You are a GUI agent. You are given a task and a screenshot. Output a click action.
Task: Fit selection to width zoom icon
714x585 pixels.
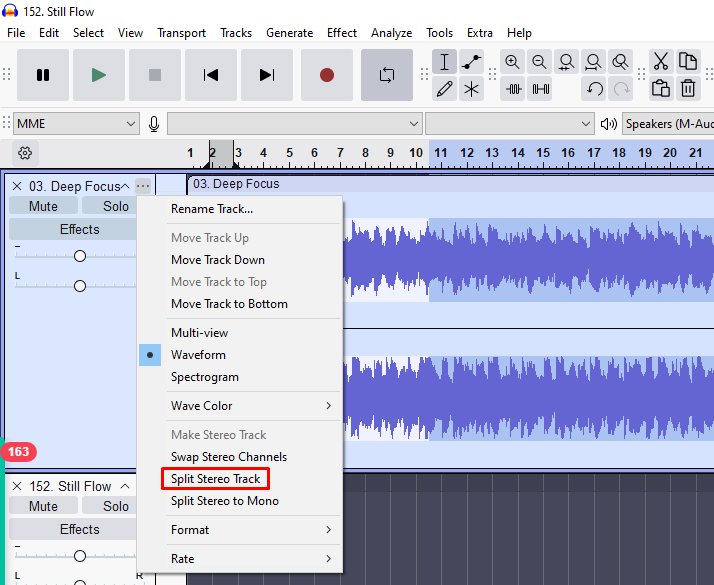click(566, 61)
